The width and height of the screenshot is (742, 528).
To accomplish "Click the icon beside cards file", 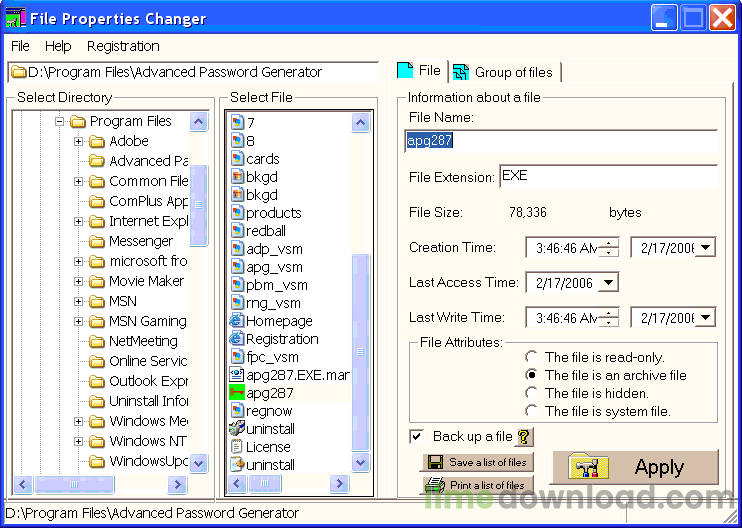I will point(237,159).
